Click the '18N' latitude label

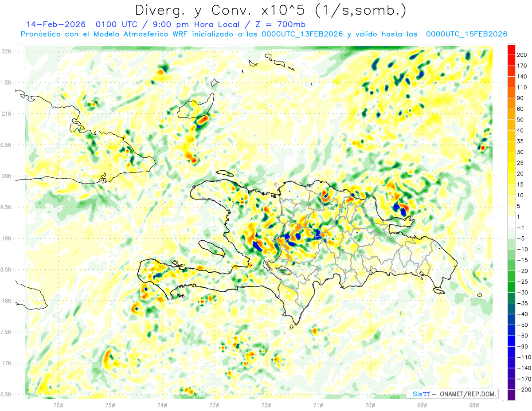coord(7,301)
